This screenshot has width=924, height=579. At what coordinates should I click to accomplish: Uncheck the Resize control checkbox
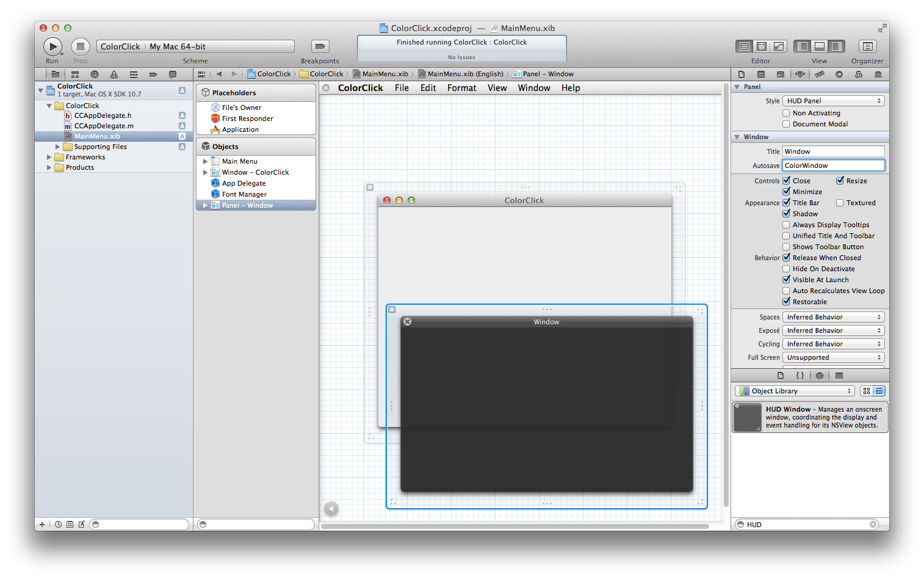click(840, 181)
